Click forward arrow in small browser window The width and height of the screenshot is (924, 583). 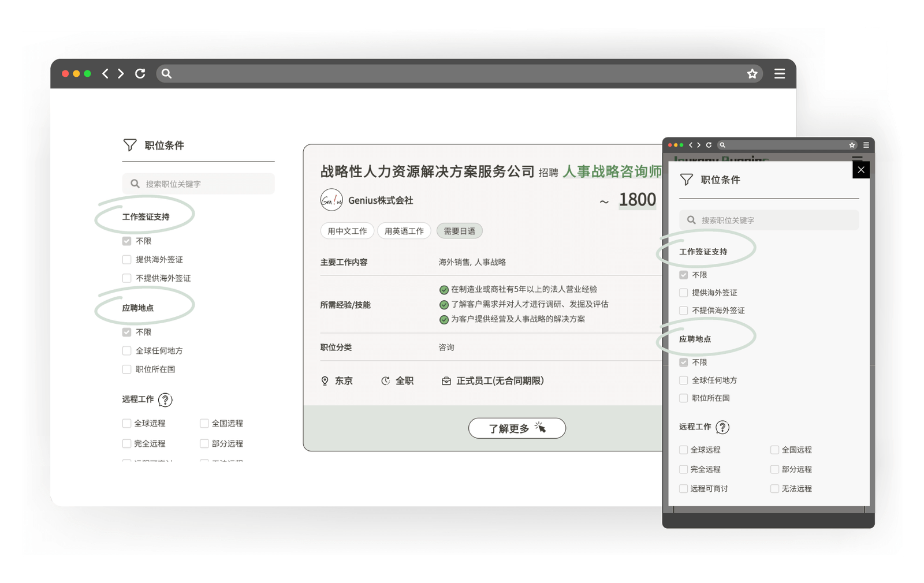click(699, 145)
